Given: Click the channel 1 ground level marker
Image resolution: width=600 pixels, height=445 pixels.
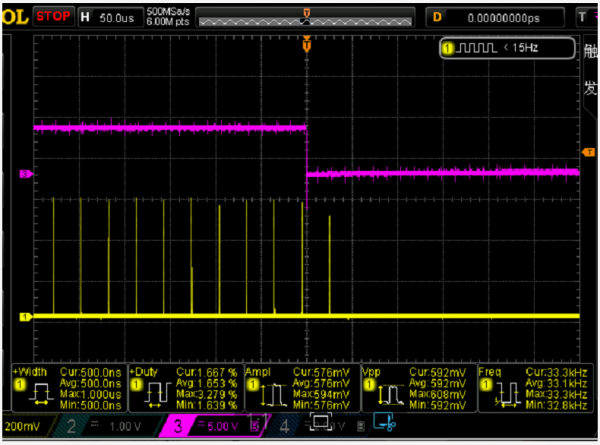Looking at the screenshot, I should 26,317.
